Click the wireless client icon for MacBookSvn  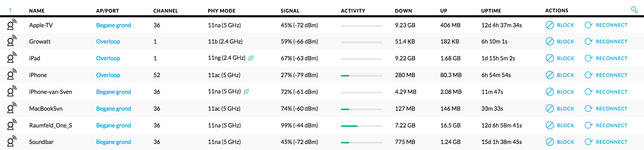(x=12, y=108)
